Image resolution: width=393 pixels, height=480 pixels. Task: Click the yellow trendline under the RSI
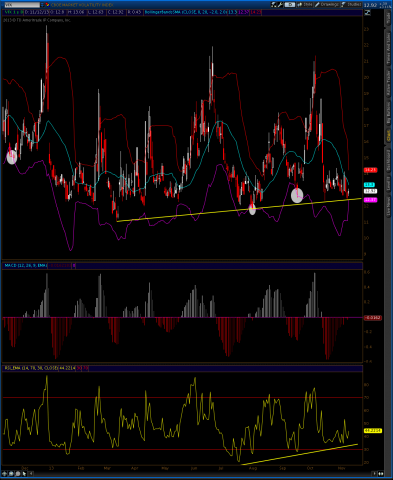299,454
